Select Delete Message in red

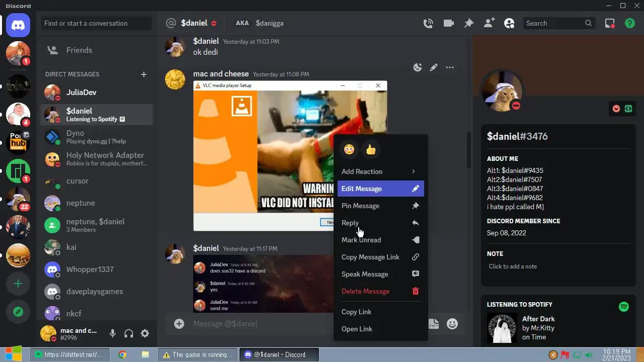[x=381, y=291]
